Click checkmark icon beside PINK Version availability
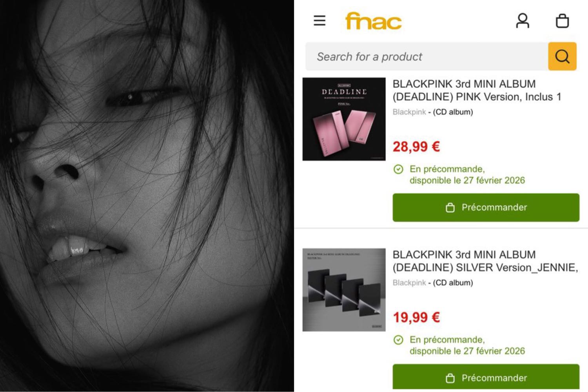Viewport: 588px width, 392px height. [398, 169]
